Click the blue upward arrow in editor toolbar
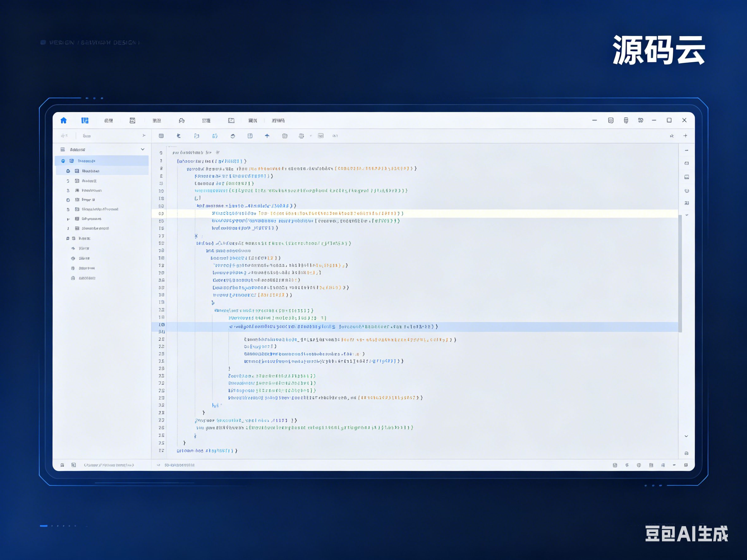 (267, 136)
